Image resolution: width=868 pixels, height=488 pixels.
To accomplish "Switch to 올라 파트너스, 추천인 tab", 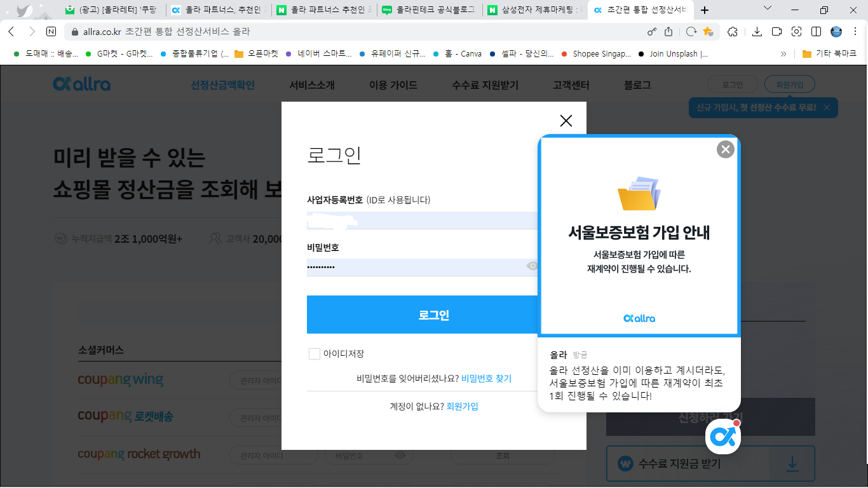I will point(219,10).
